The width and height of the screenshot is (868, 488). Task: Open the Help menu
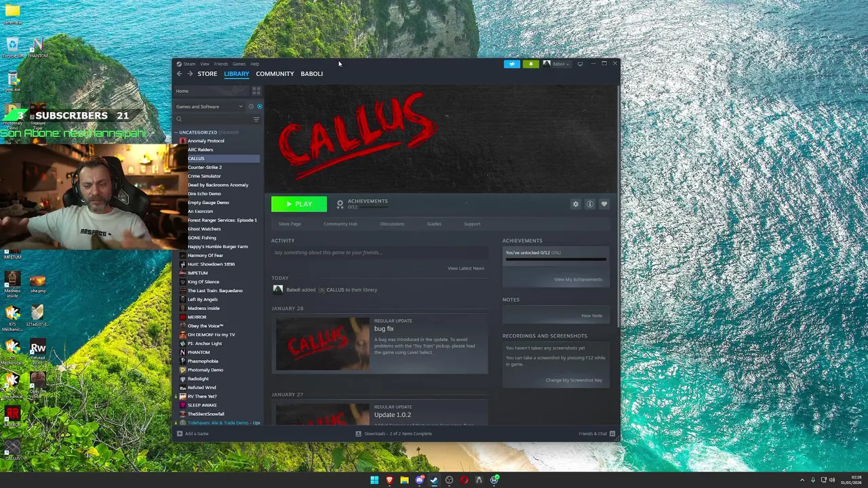point(255,64)
